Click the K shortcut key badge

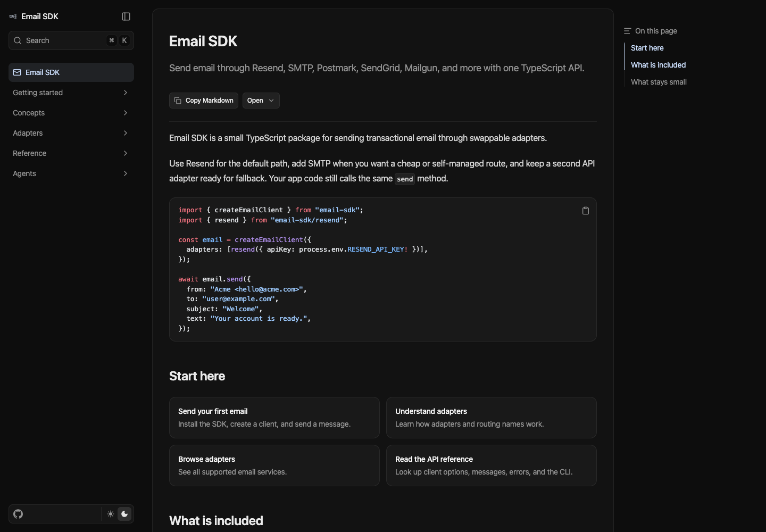tap(124, 40)
